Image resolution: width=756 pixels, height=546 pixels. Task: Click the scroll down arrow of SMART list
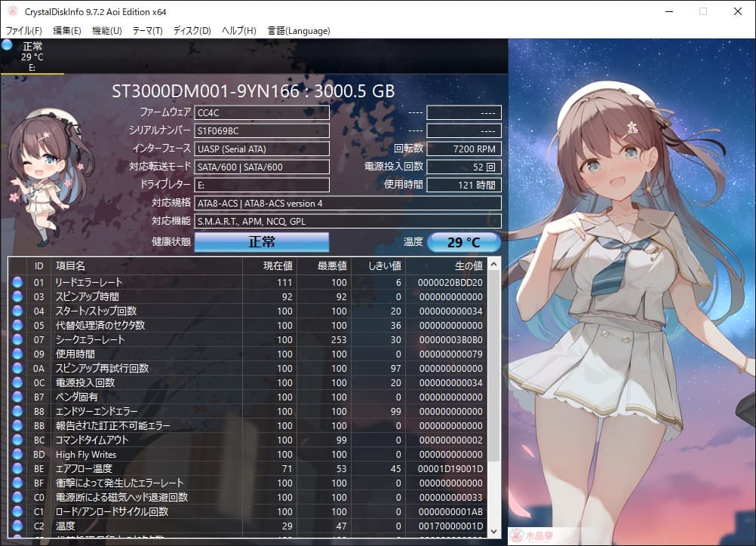coord(493,531)
